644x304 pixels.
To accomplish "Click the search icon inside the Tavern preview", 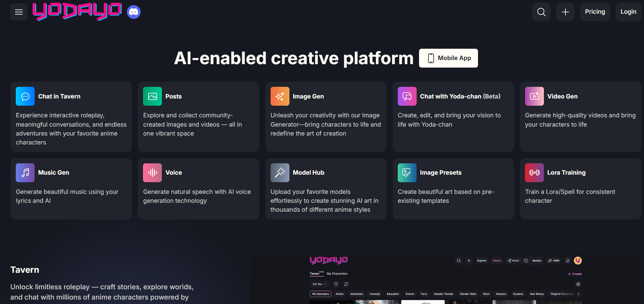I will tap(459, 261).
